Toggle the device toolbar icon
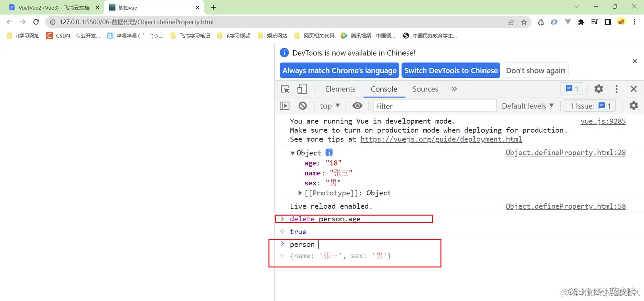 click(x=302, y=89)
